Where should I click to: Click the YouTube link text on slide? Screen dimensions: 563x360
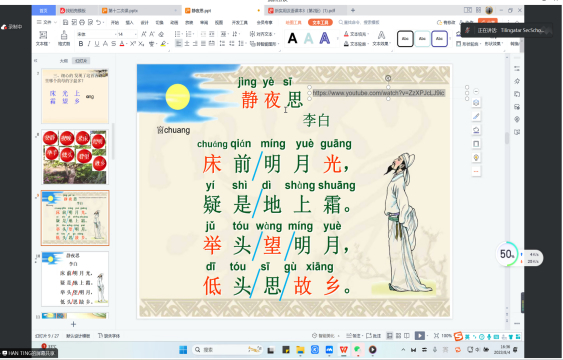[x=379, y=93]
